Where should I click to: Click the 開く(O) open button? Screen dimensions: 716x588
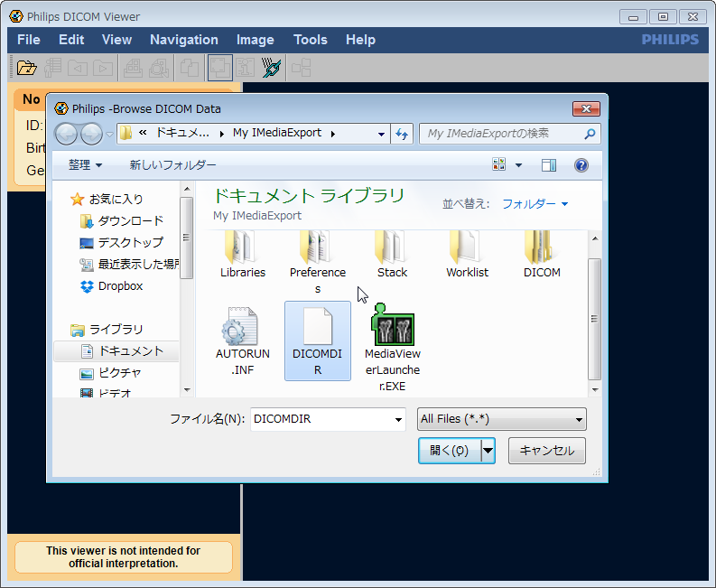coord(450,451)
